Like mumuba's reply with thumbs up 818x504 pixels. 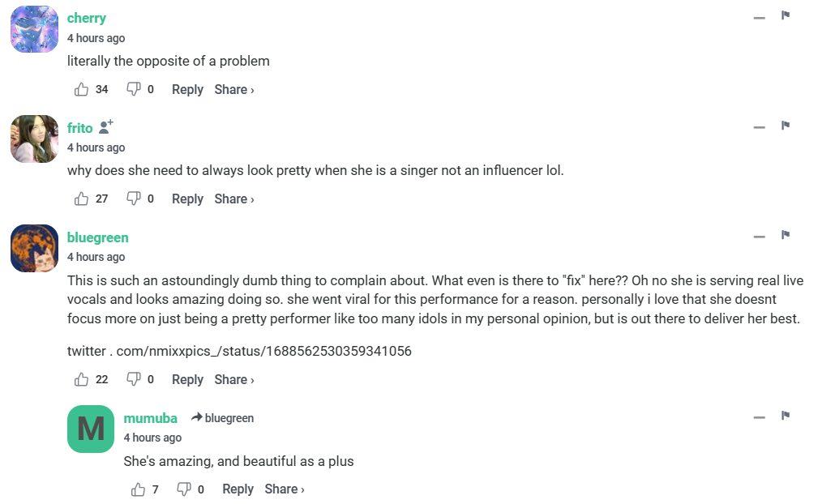click(139, 489)
